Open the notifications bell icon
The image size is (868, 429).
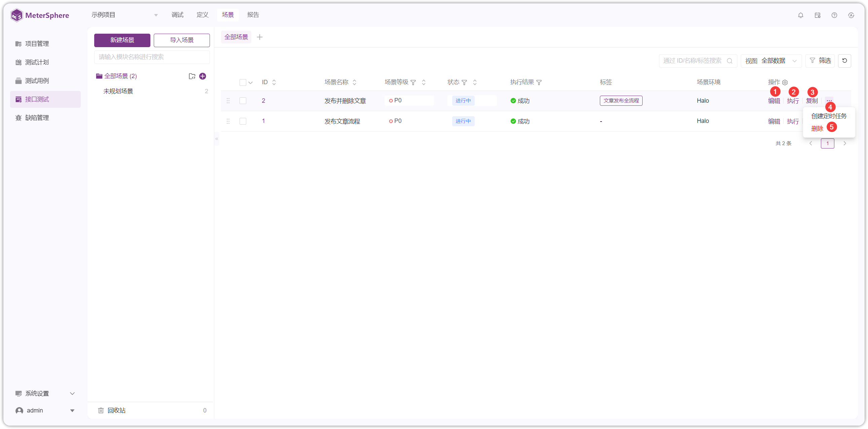coord(801,15)
